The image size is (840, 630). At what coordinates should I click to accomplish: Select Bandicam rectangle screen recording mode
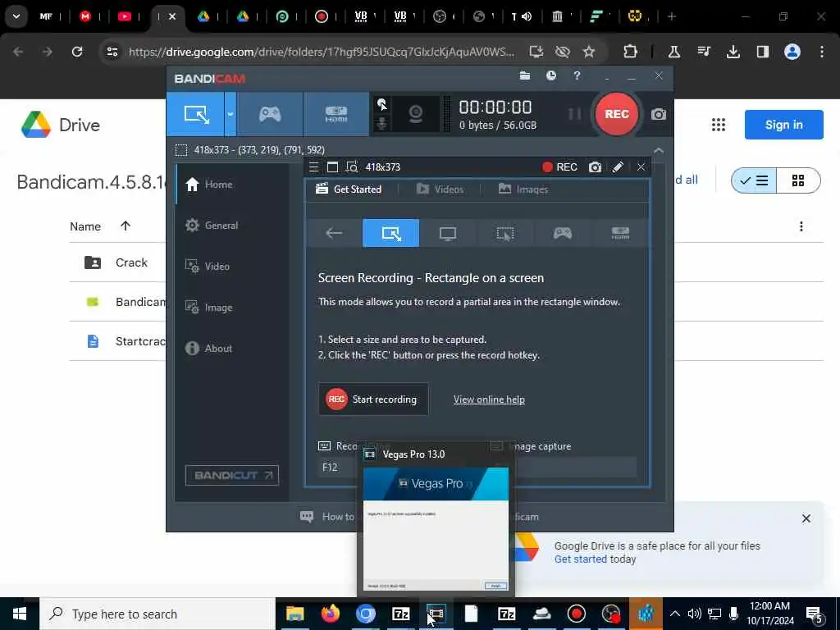click(x=195, y=113)
